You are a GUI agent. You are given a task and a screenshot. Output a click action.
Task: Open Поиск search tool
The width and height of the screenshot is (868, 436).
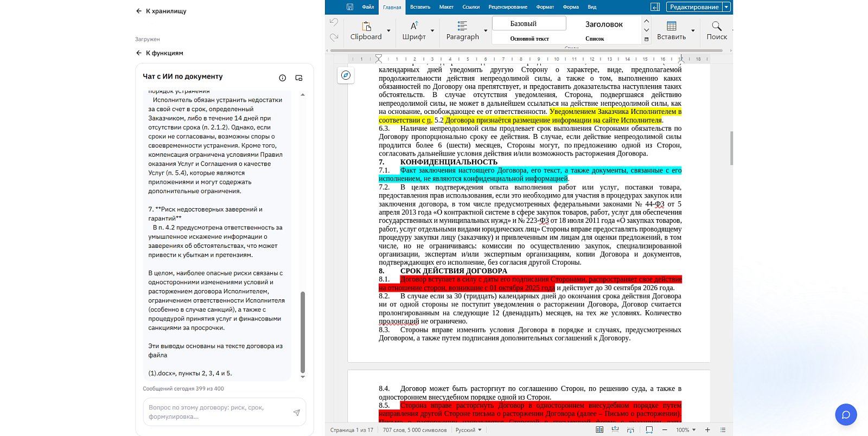coord(717,30)
